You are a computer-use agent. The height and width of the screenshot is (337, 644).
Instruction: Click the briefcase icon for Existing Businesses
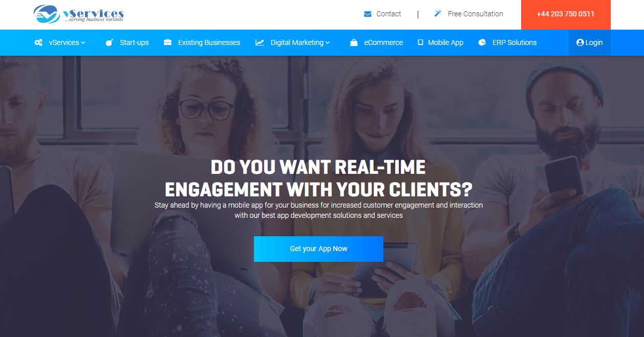[167, 42]
